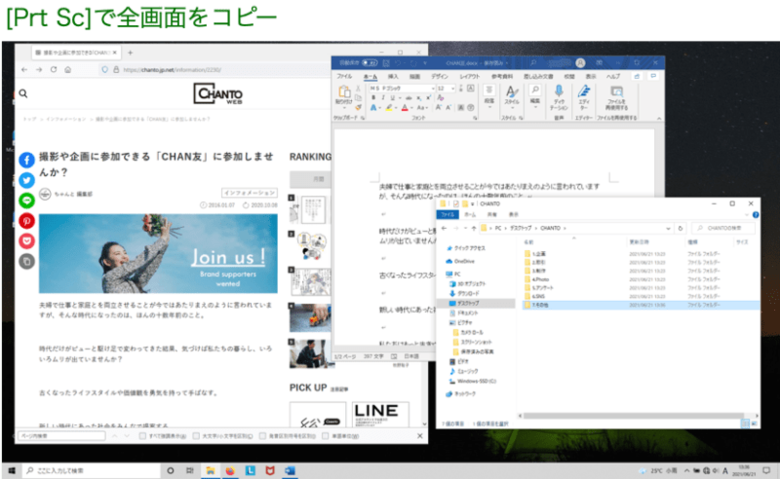Screen dimensions: 780x479
Task: Open the Insert tab in Word
Action: [393, 75]
